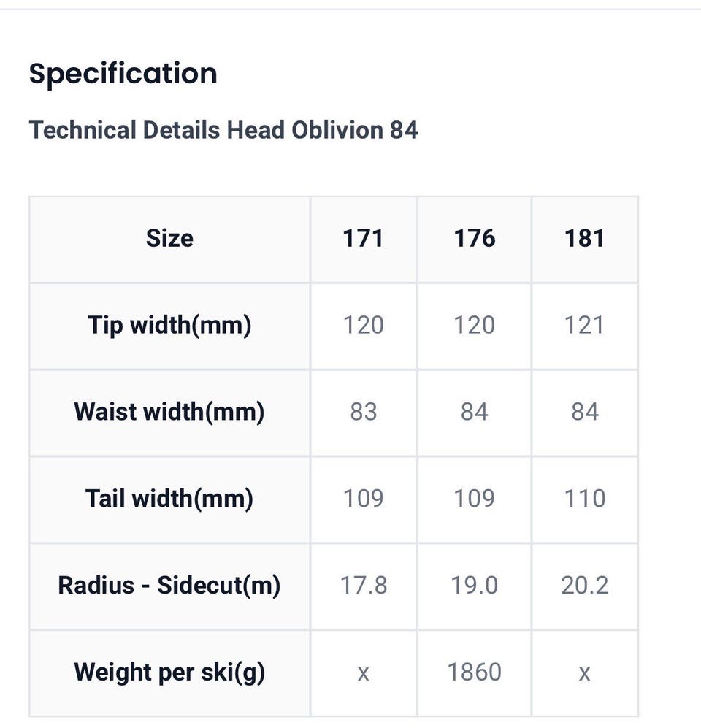Viewport: 701px width, 728px height.
Task: Select the 110 tail width value
Action: click(x=584, y=499)
